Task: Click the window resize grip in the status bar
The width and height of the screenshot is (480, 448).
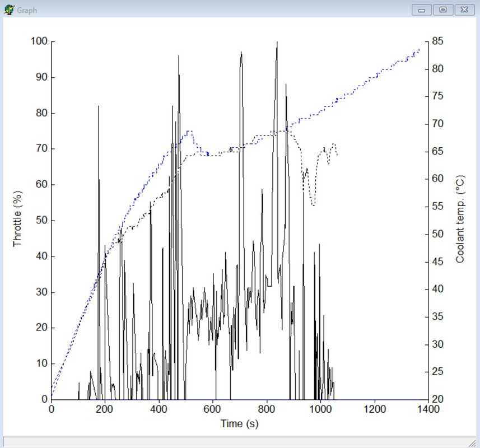Action: click(x=472, y=443)
